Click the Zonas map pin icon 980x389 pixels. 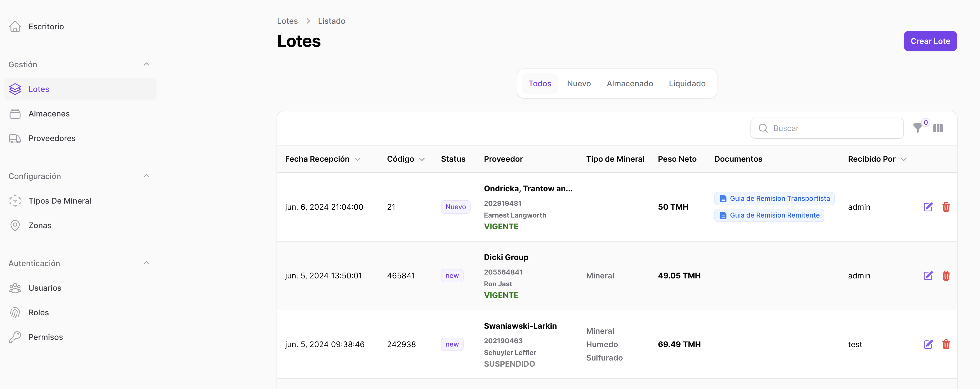[x=15, y=225]
